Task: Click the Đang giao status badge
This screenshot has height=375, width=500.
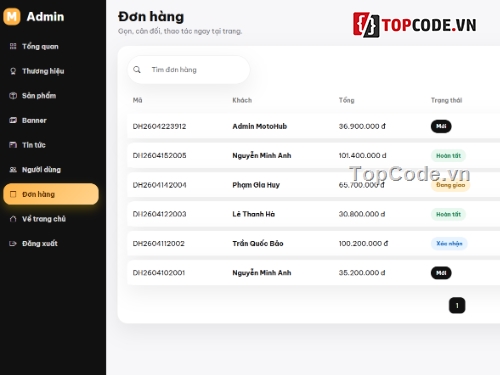Action: point(450,185)
